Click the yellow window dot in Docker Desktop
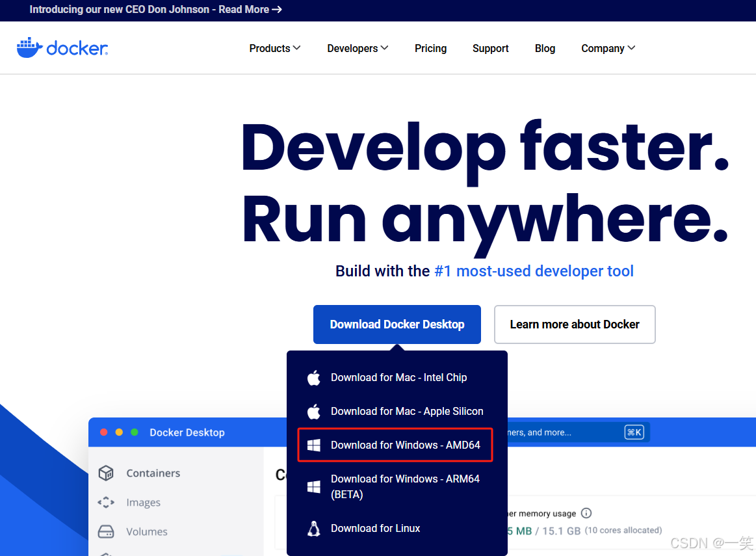The height and width of the screenshot is (556, 756). click(x=119, y=432)
